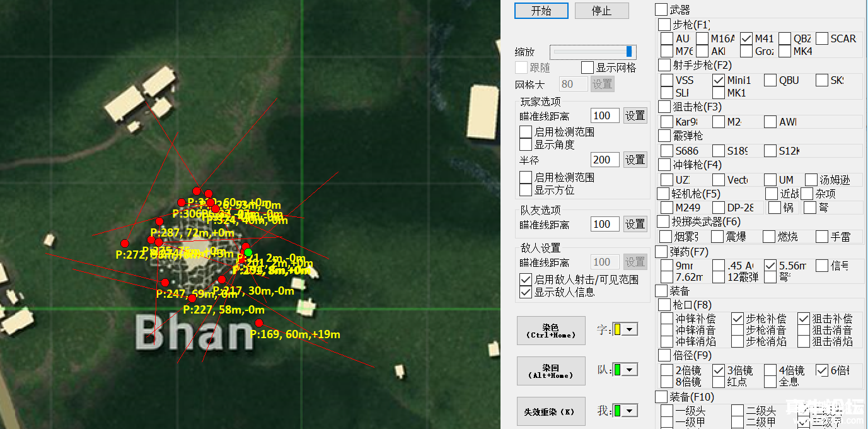The image size is (868, 429).
Task: Check the SCAR rifle checkbox
Action: pos(822,38)
